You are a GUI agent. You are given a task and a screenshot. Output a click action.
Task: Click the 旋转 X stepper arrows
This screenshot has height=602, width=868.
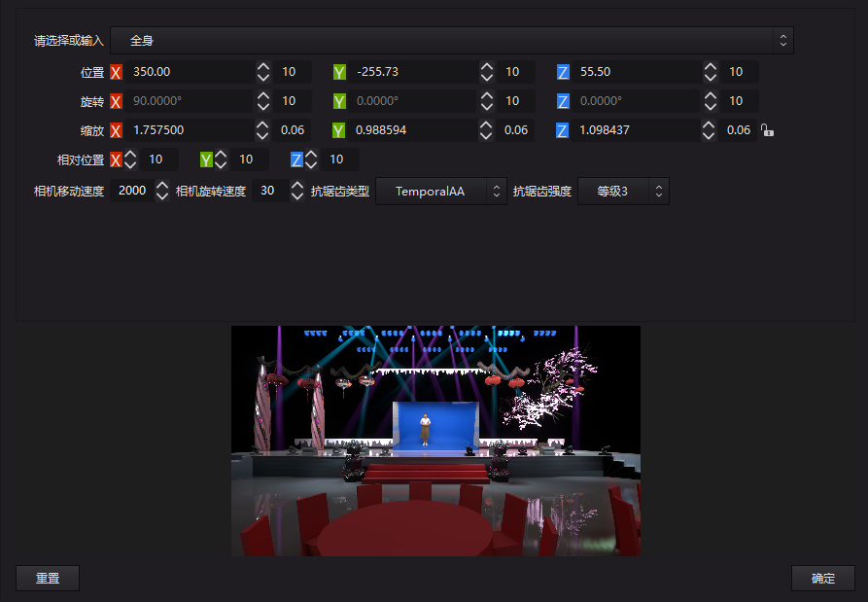tap(263, 101)
